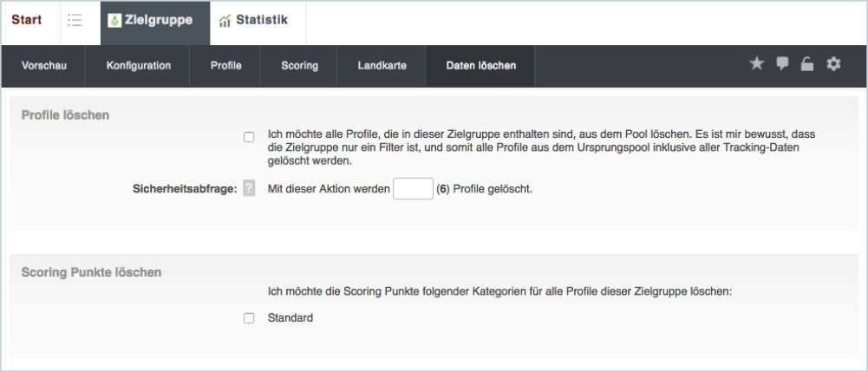The width and height of the screenshot is (868, 372).
Task: Open the comment speech bubble icon
Action: click(x=782, y=64)
